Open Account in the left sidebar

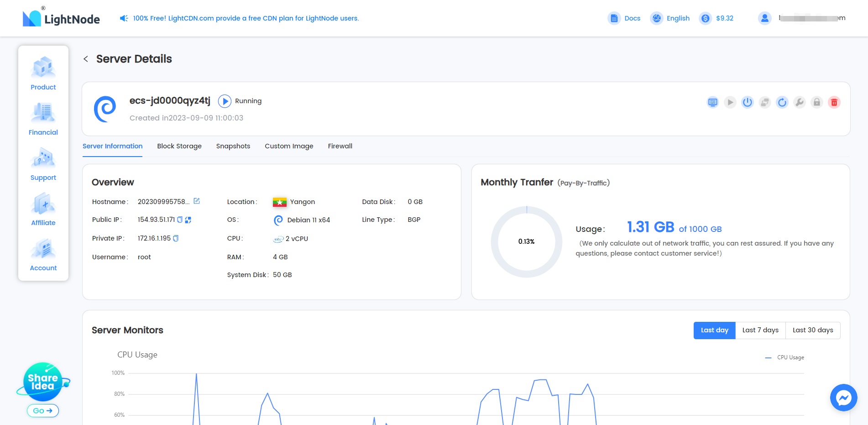point(43,254)
